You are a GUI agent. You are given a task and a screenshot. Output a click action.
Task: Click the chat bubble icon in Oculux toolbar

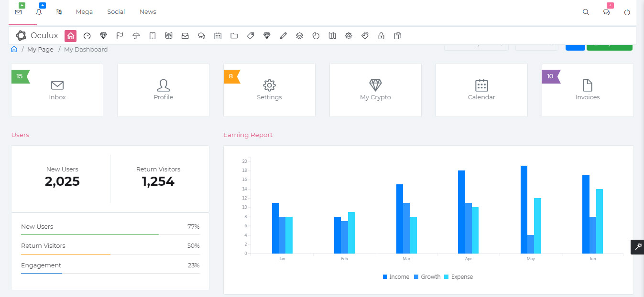201,36
